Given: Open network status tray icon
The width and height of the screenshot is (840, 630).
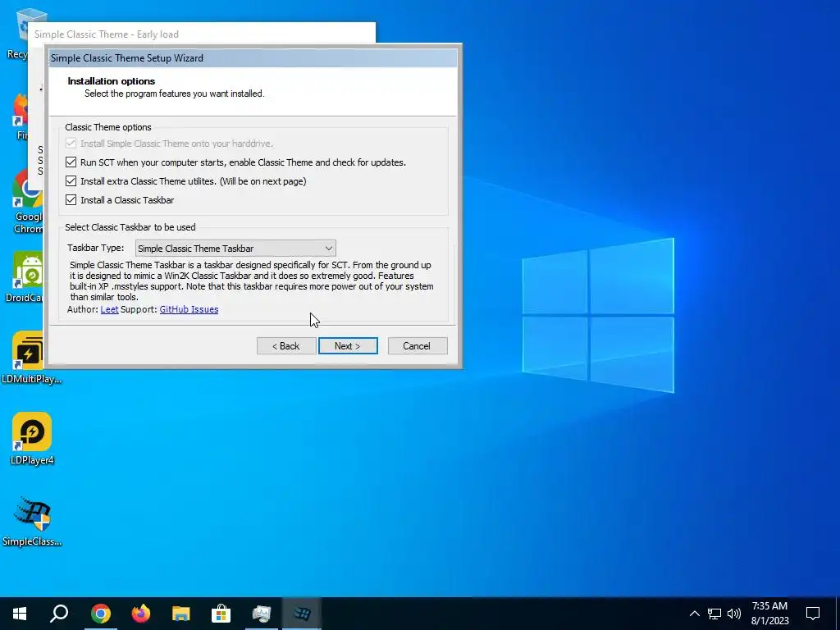Looking at the screenshot, I should pyautogui.click(x=714, y=614).
